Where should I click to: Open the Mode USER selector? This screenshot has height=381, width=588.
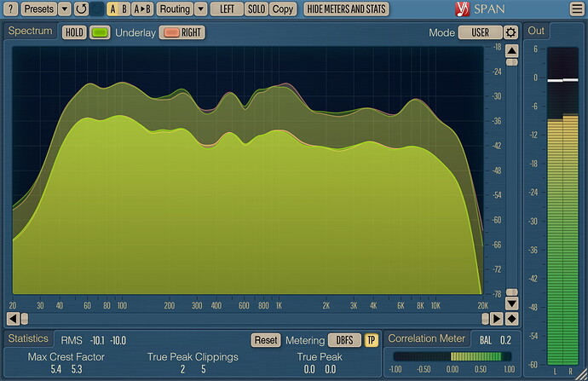(x=480, y=32)
